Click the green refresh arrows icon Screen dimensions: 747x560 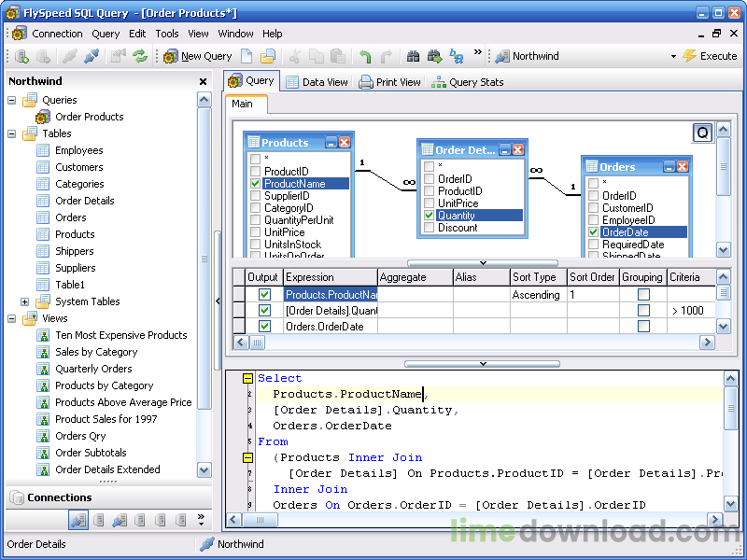(140, 56)
